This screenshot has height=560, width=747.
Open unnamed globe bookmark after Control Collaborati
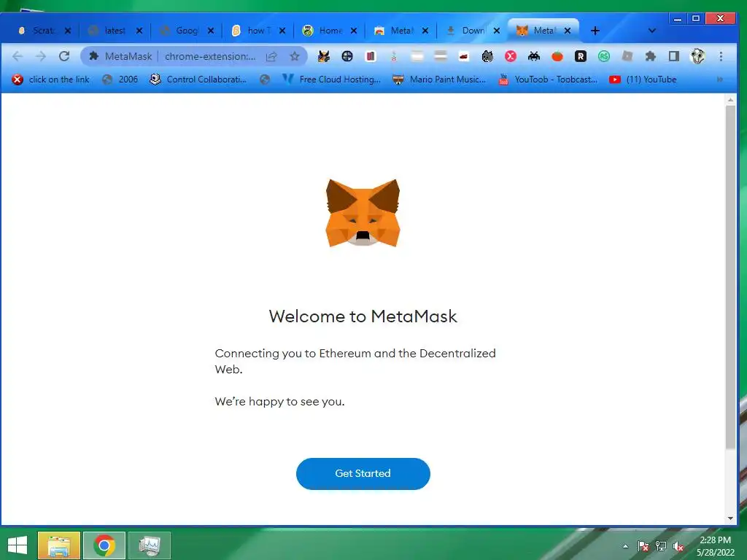(265, 79)
